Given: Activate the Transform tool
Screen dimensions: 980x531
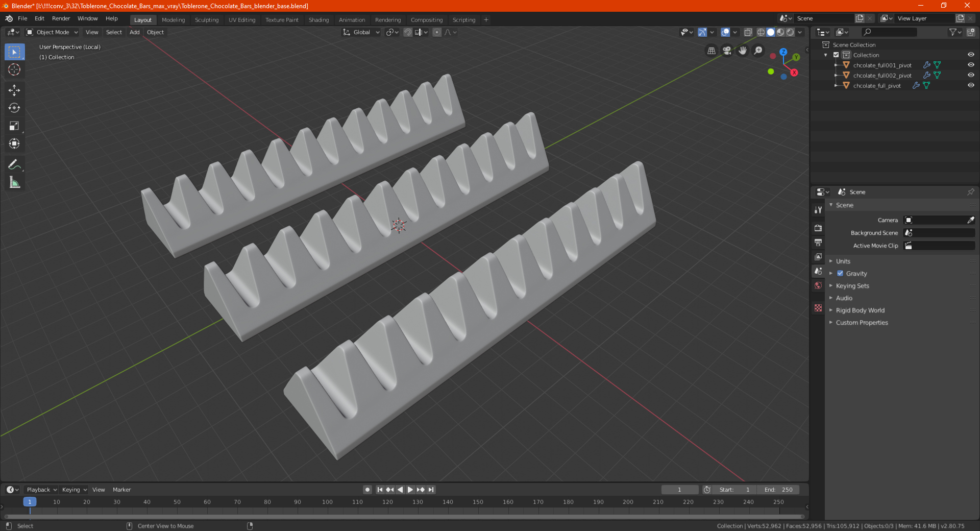Looking at the screenshot, I should [x=14, y=143].
